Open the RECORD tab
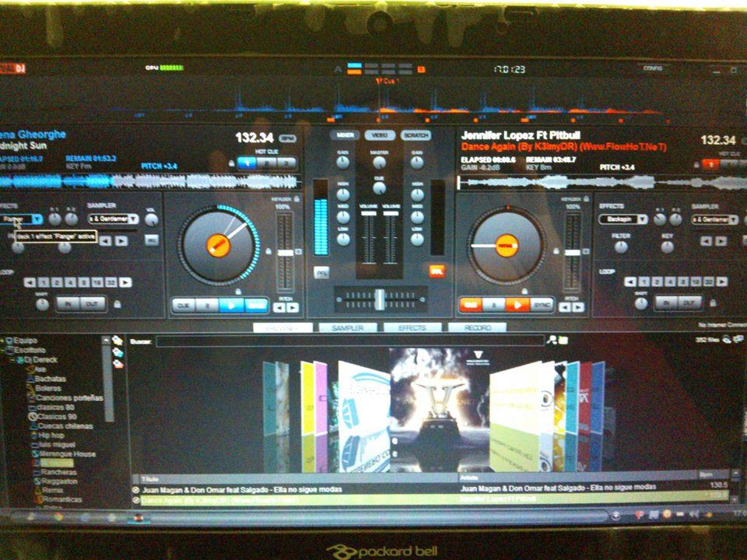The height and width of the screenshot is (560, 747). click(477, 327)
